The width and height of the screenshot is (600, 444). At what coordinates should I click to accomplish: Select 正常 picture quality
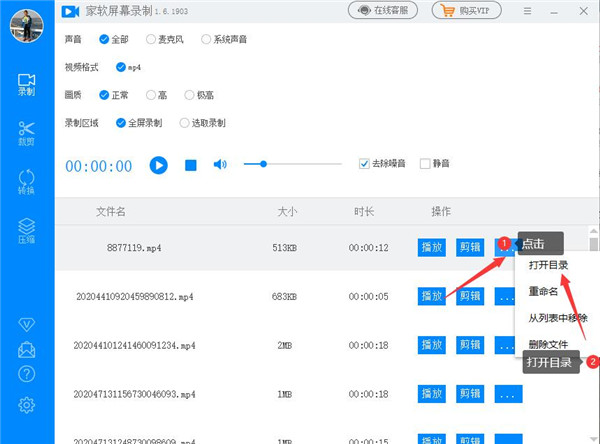coord(114,95)
